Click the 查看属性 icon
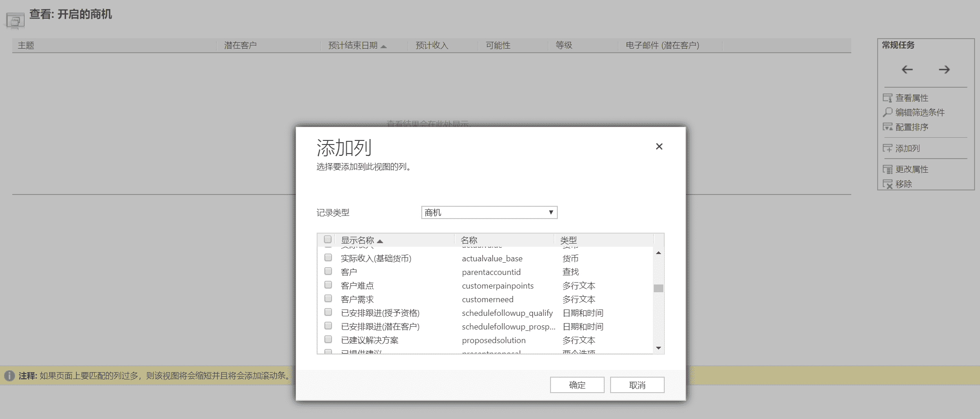Image resolution: width=980 pixels, height=419 pixels. [888, 98]
